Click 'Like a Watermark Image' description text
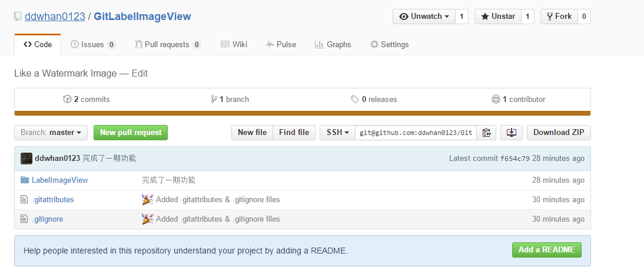Image resolution: width=644 pixels, height=270 pixels. 66,74
